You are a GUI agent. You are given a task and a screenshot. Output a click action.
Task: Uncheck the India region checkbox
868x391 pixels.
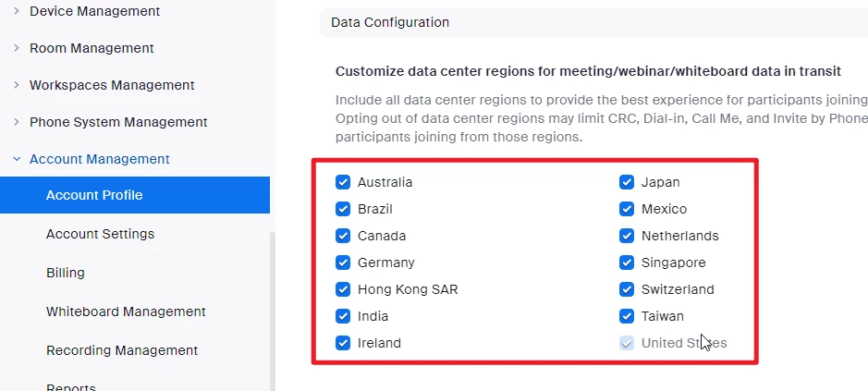[343, 316]
